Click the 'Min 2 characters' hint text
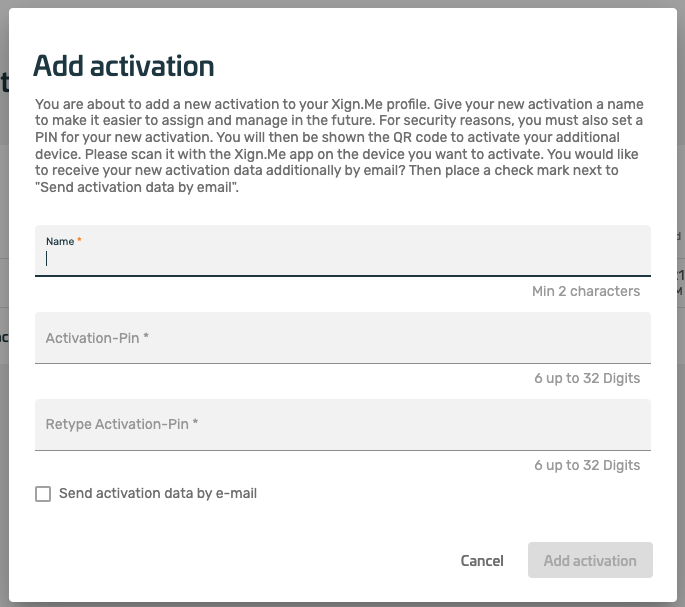685x607 pixels. 586,291
